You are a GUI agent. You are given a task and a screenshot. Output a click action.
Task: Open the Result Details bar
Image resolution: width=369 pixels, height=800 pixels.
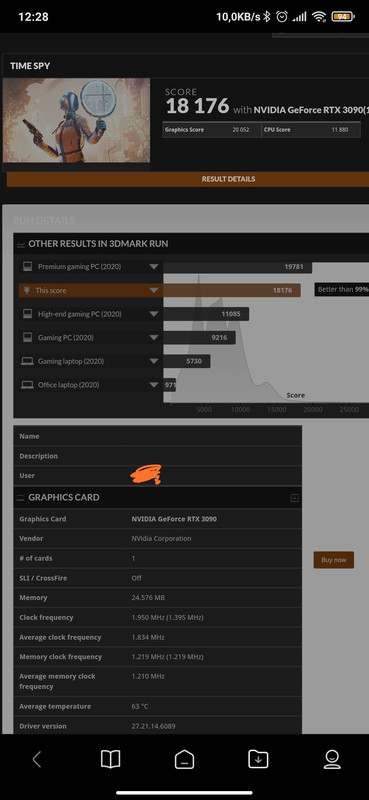(x=188, y=179)
